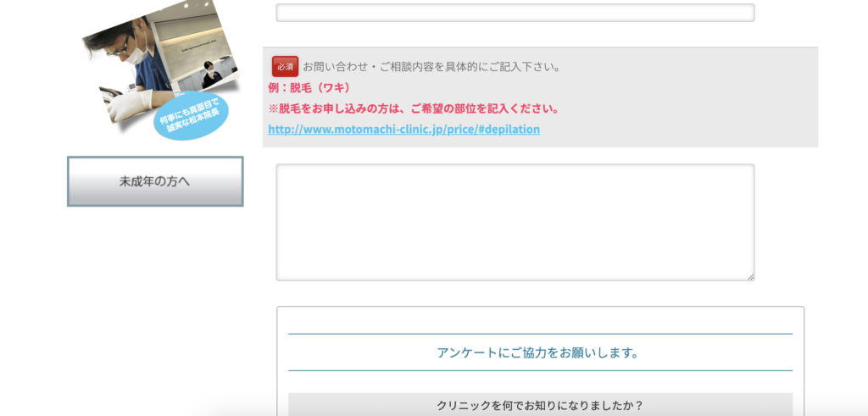The height and width of the screenshot is (416, 868).
Task: Click the アンケートにご協力をお願いします heading
Action: point(537,352)
